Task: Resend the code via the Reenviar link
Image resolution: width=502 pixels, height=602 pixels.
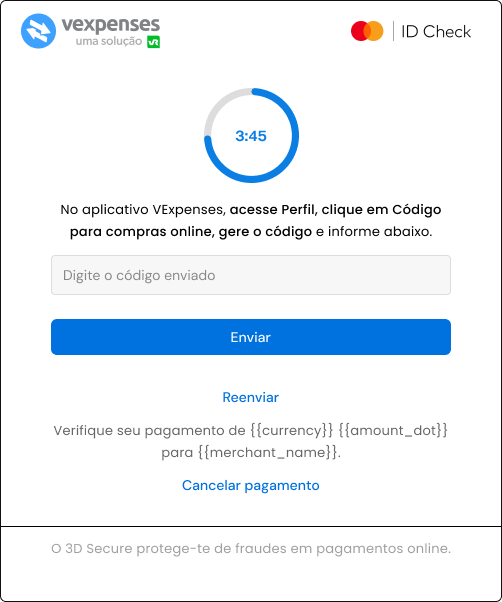Action: (251, 397)
